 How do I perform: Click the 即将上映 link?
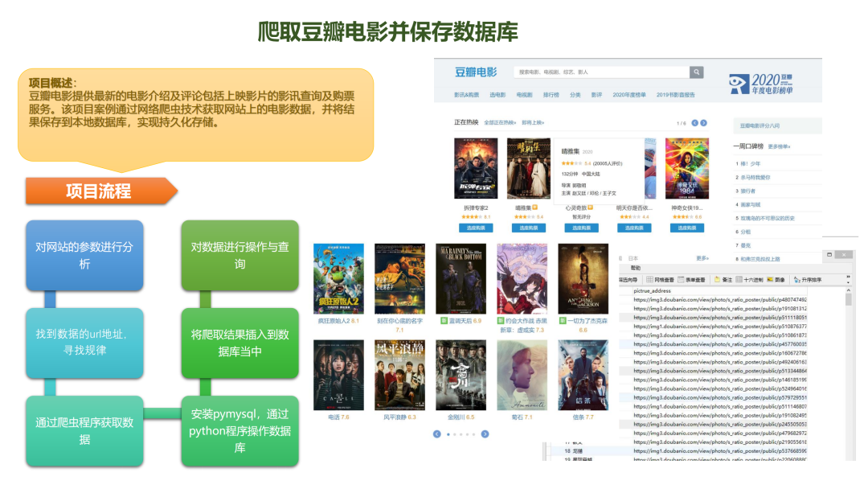(533, 122)
